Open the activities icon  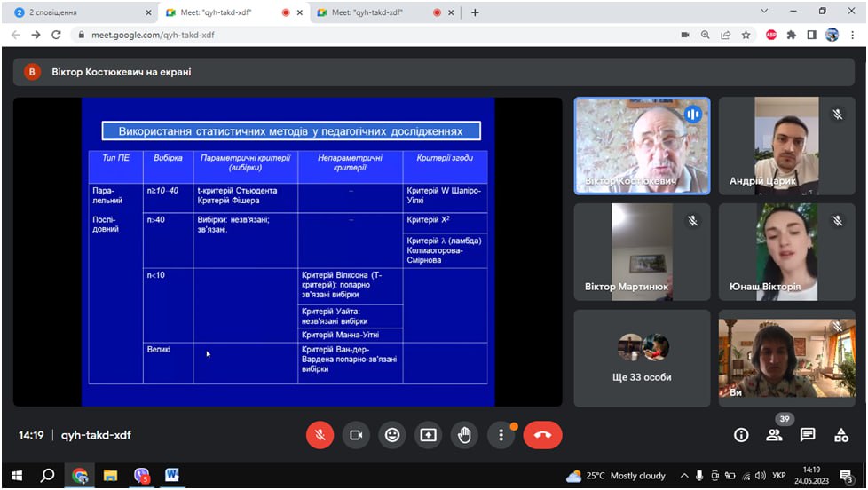click(x=841, y=435)
